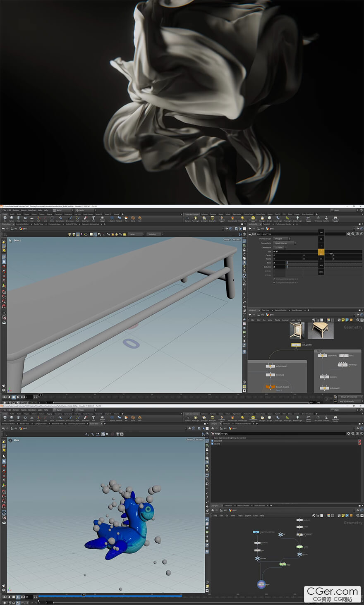364x605 pixels.
Task: Create a Spot Light in the woodenStool window
Action: tap(204, 219)
